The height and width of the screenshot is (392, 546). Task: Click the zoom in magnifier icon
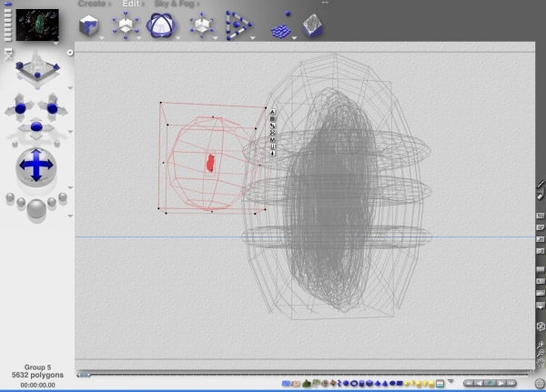click(541, 345)
